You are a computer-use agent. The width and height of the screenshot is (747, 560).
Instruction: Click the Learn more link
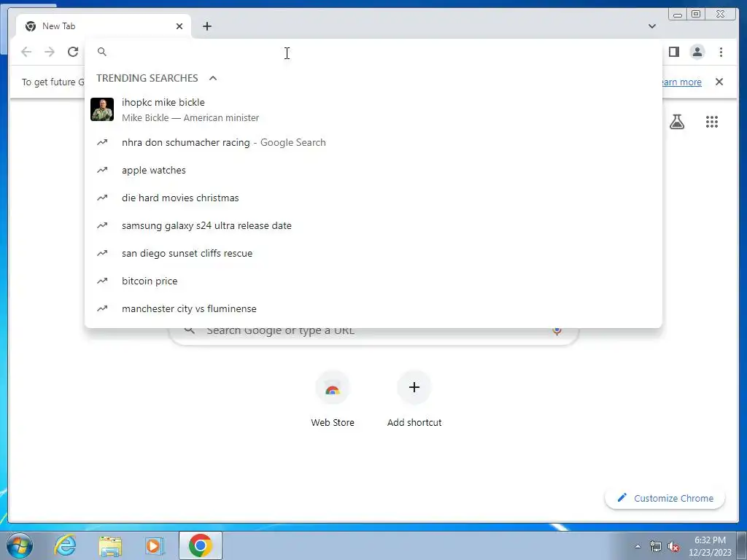681,82
